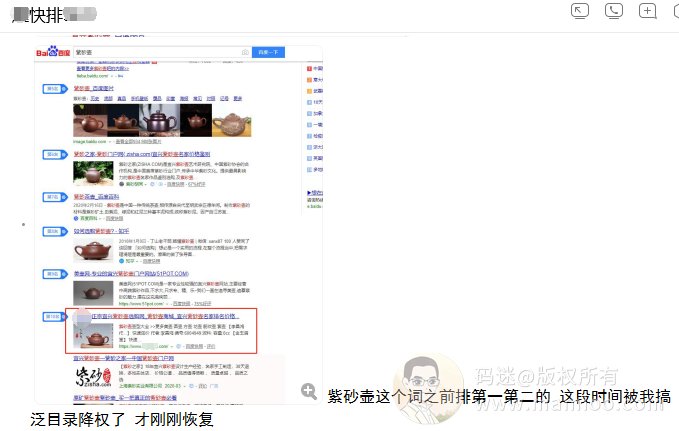Click the 第10名 rank label
Image resolution: width=679 pixels, height=431 pixels.
point(53,316)
